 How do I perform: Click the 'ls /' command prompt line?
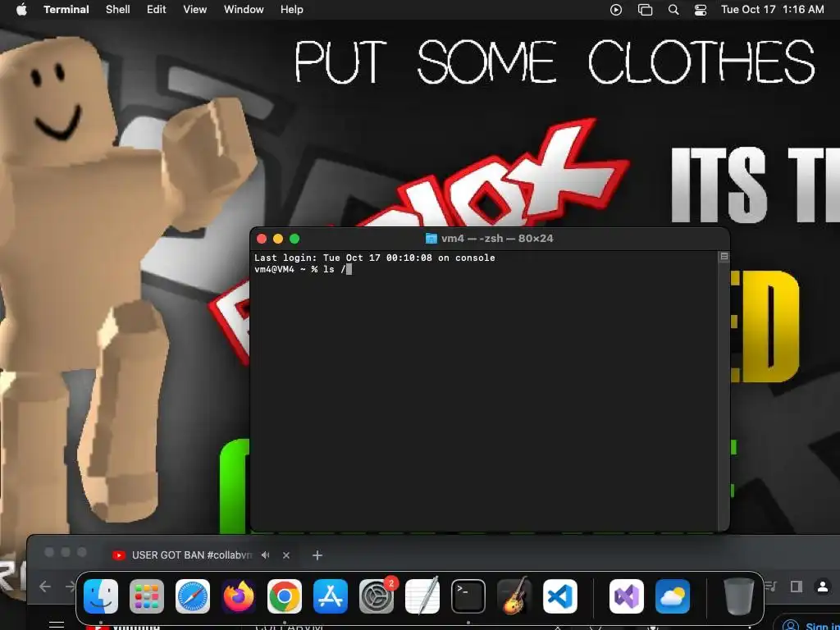pyautogui.click(x=303, y=269)
